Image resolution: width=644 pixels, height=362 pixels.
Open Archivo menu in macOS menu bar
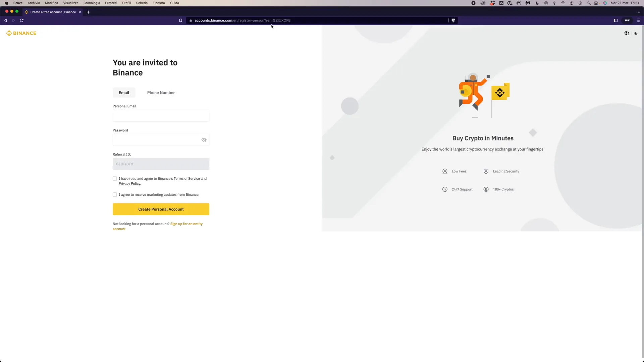33,3
